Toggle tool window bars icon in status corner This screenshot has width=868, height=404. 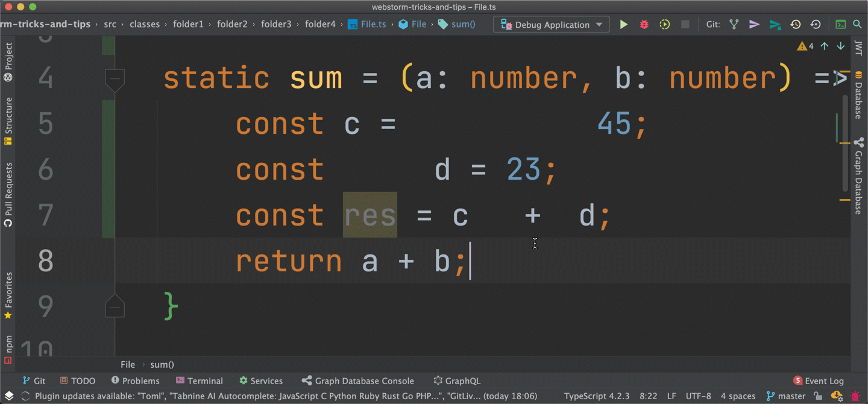coord(8,396)
